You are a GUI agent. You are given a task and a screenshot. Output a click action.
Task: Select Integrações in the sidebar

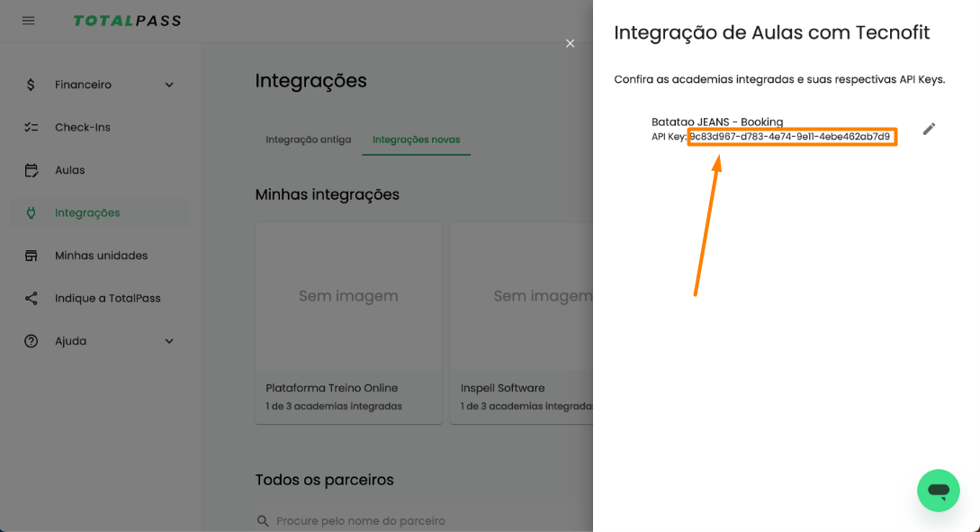tap(100, 212)
